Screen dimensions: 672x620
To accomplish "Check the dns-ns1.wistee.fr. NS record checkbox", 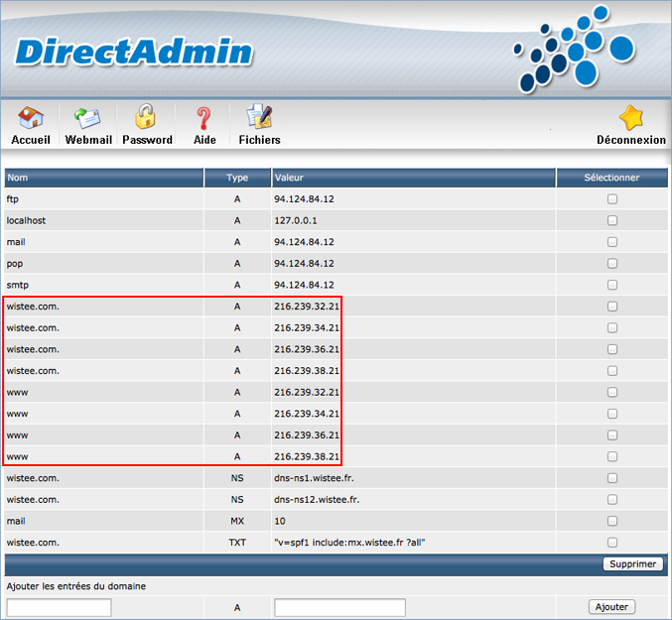I will (612, 478).
